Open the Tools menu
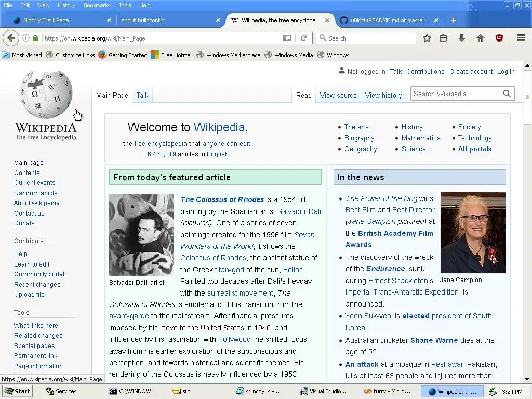Screen dimensions: 532x399 click(125, 5)
